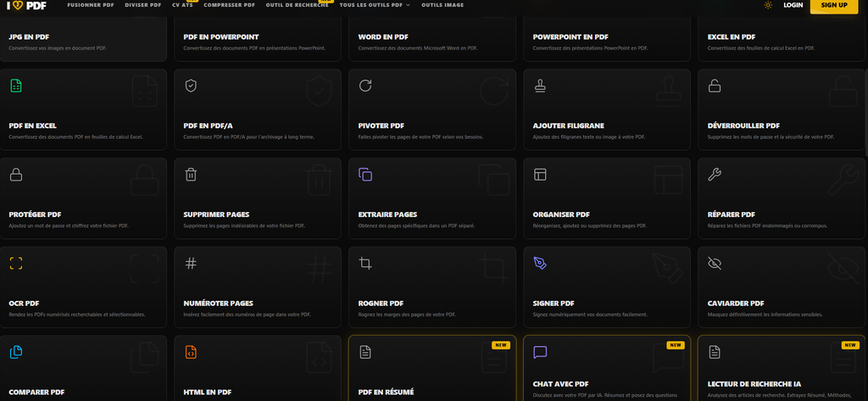Click the PDF en Excel spreadsheet icon

[x=16, y=86]
